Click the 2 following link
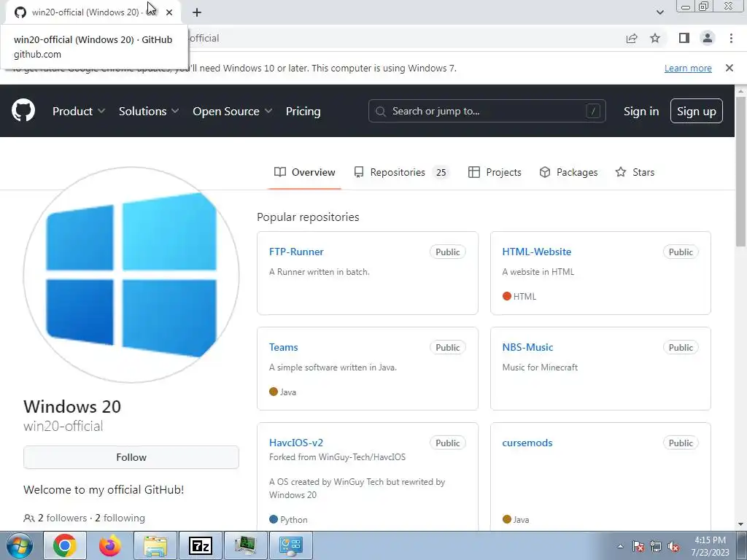 coord(120,518)
